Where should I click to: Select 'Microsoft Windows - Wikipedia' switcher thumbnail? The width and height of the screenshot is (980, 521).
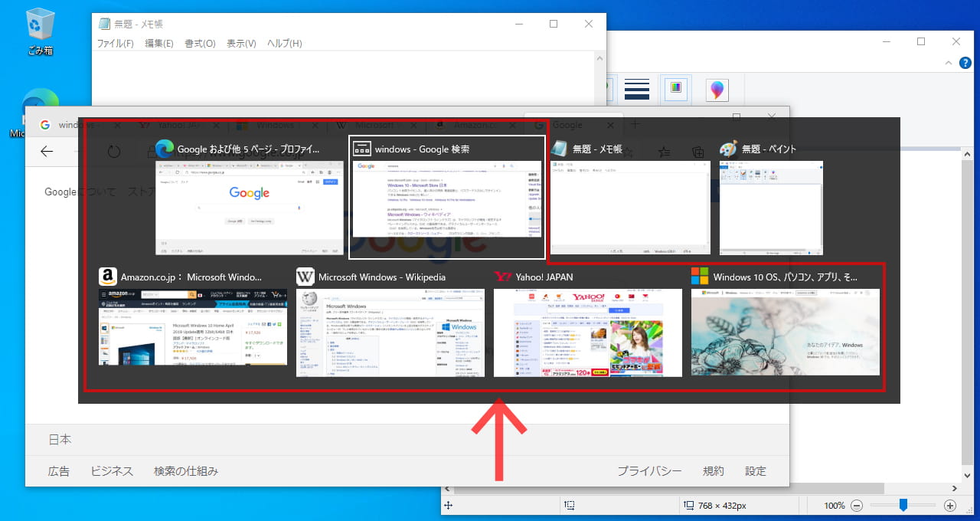click(x=390, y=322)
